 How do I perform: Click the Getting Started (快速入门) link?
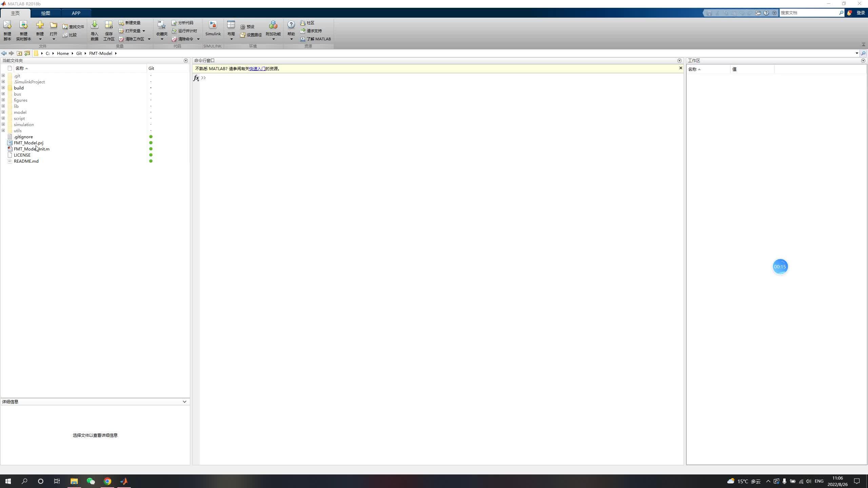[x=257, y=69]
